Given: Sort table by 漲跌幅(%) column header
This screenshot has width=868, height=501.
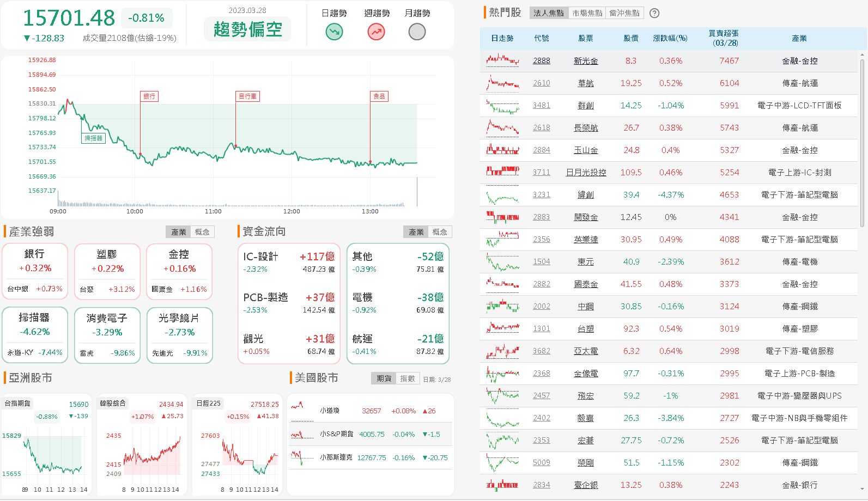Looking at the screenshot, I should (x=670, y=38).
